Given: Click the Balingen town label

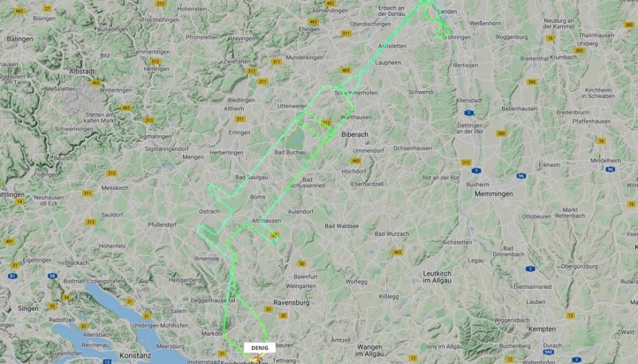Looking at the screenshot, I should [20, 39].
